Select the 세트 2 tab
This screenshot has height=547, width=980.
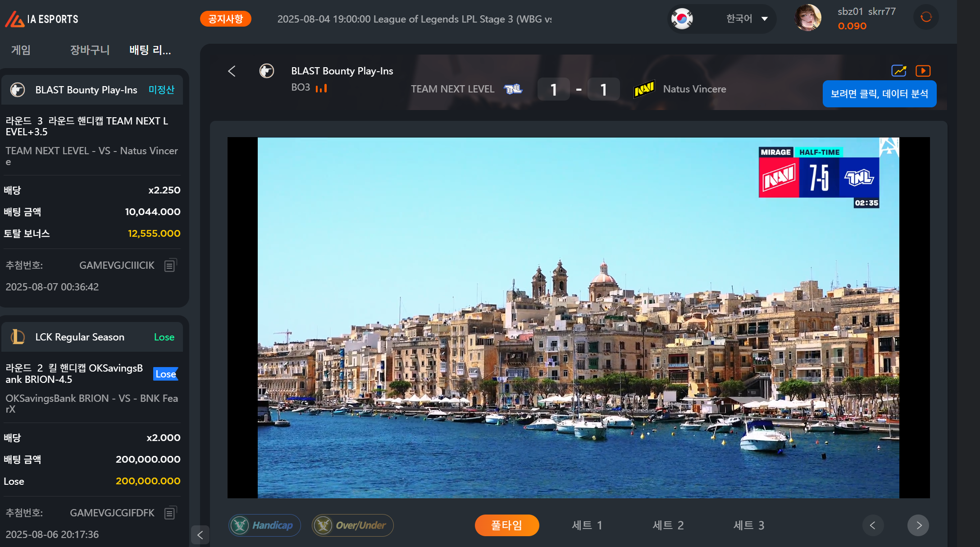[x=668, y=525]
